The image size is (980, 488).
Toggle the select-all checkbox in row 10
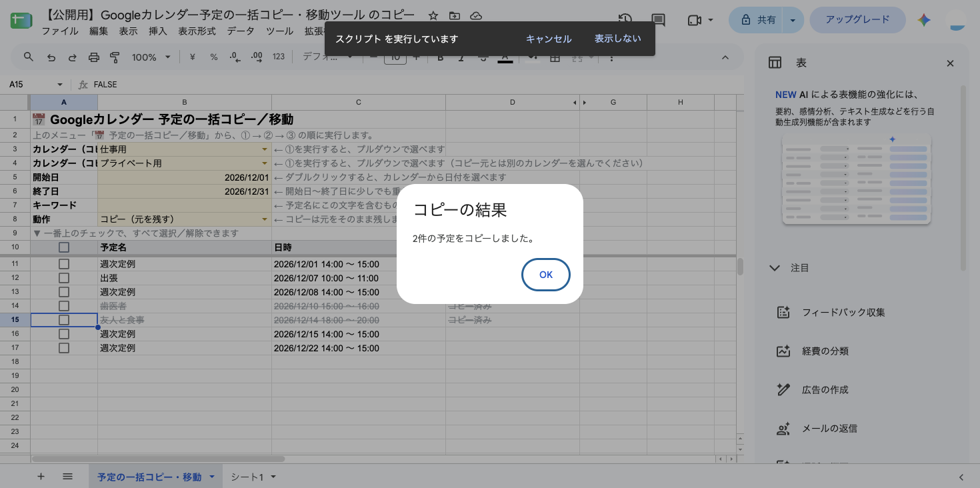64,247
